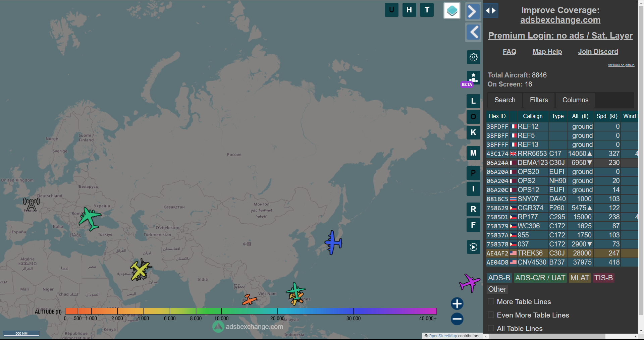
Task: Toggle the P map option button
Action: coord(473,173)
